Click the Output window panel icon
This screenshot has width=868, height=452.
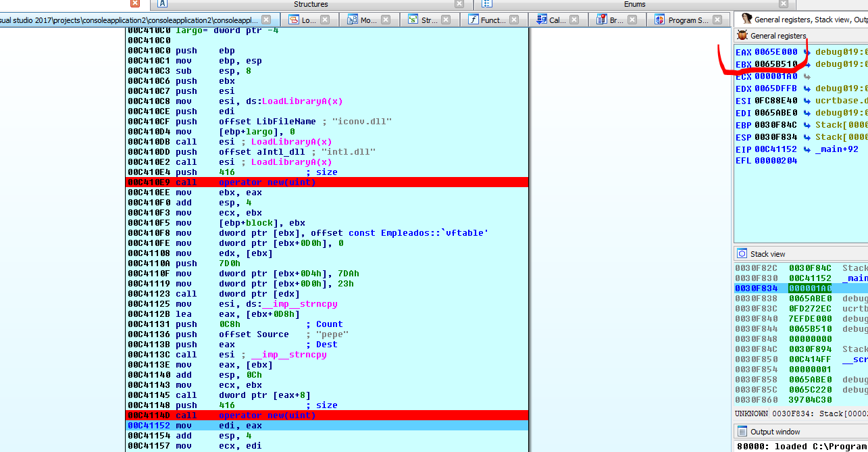point(742,432)
